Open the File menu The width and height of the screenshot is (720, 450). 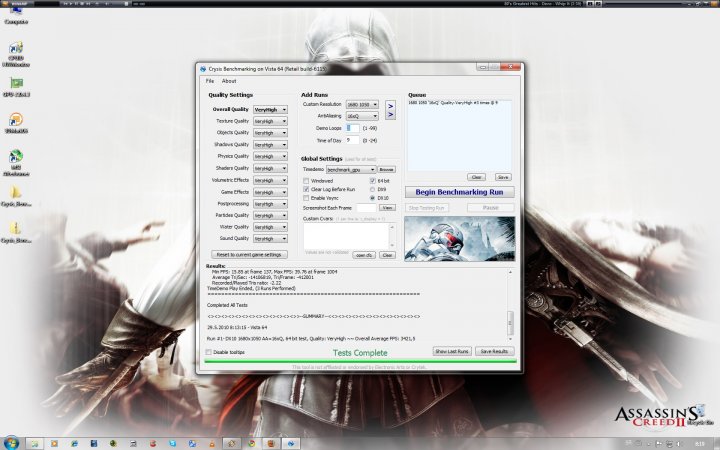[x=210, y=81]
